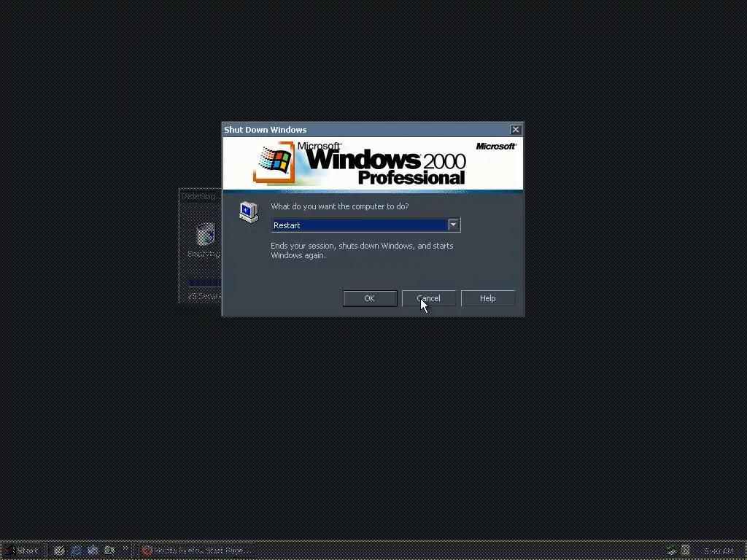
Task: Launch Internet Explorer from quick launch
Action: (76, 551)
